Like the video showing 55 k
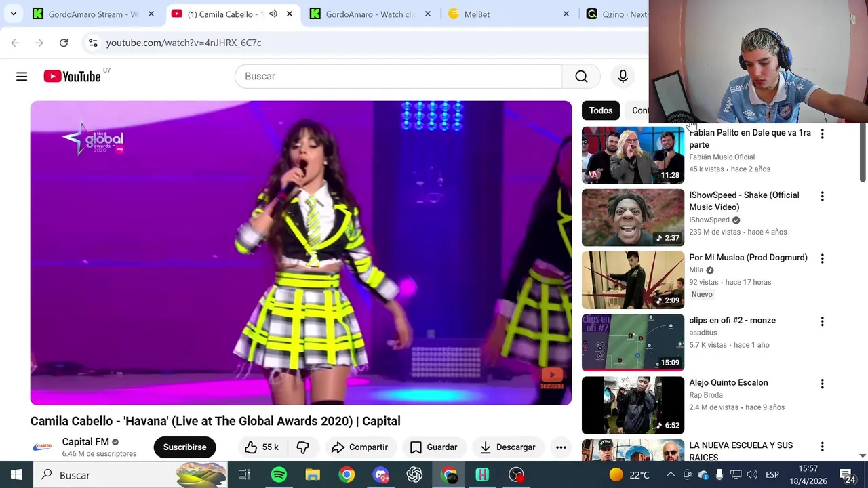 [262, 447]
